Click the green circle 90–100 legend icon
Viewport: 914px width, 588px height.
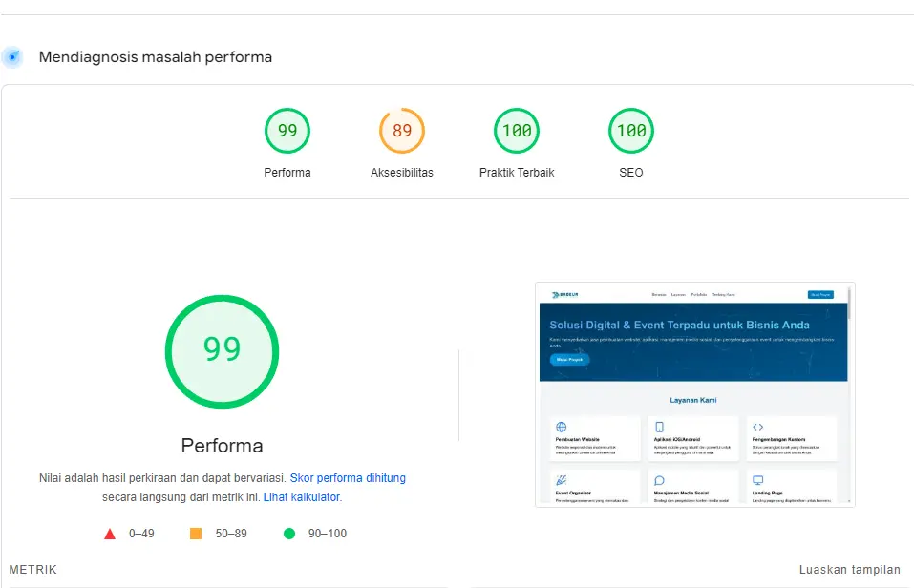289,534
